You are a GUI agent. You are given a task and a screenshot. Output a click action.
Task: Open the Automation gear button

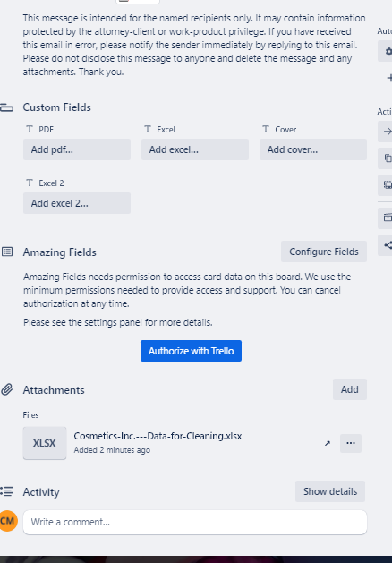[386, 51]
